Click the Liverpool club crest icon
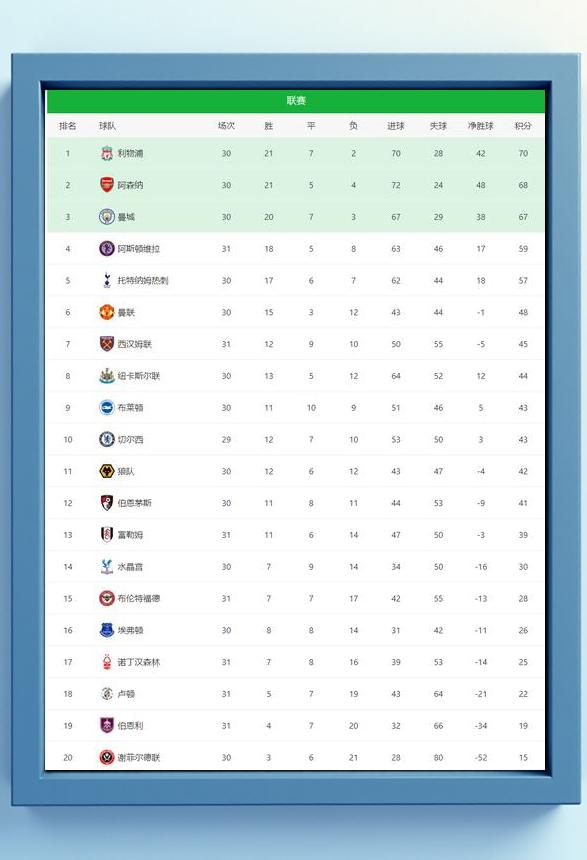The image size is (587, 860). (x=106, y=154)
